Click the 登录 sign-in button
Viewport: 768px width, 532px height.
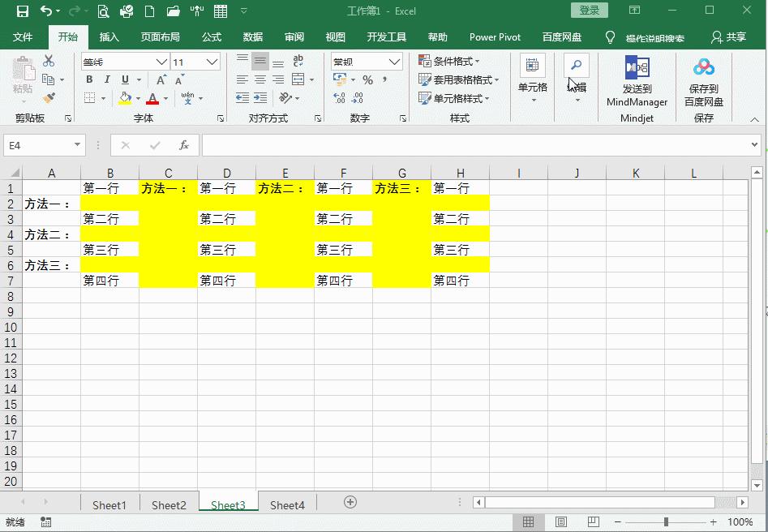click(590, 11)
